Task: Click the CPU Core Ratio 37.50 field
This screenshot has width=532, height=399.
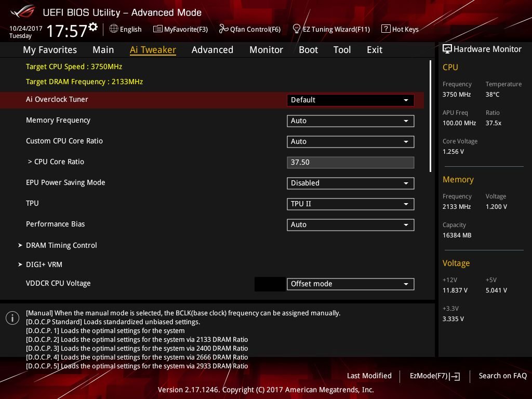Action: coord(350,162)
